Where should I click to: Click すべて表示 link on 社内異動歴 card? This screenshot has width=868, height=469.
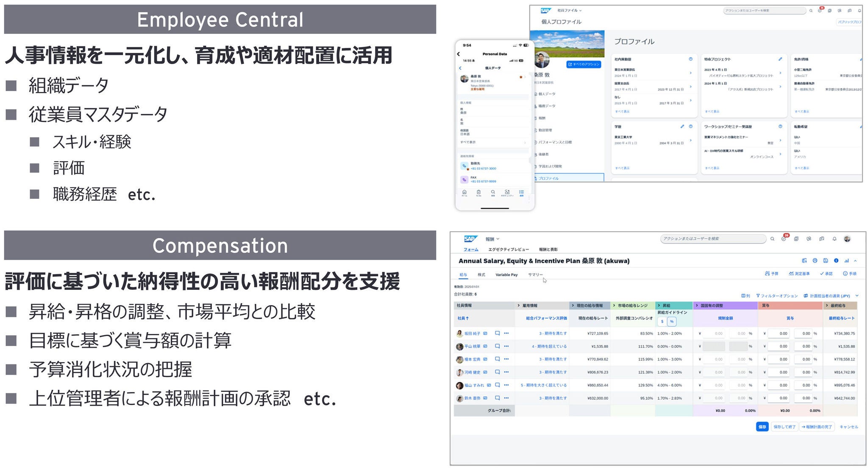[622, 111]
